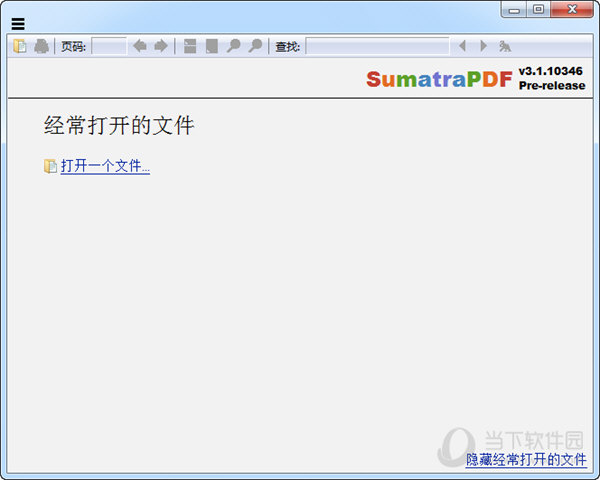
Task: Click the zoom in magnifier icon
Action: click(255, 46)
